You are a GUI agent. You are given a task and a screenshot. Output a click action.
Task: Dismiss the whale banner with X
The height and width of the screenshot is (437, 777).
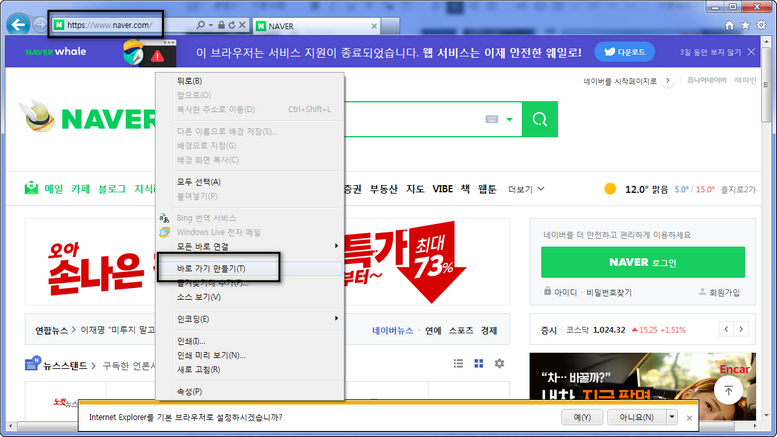tap(751, 52)
